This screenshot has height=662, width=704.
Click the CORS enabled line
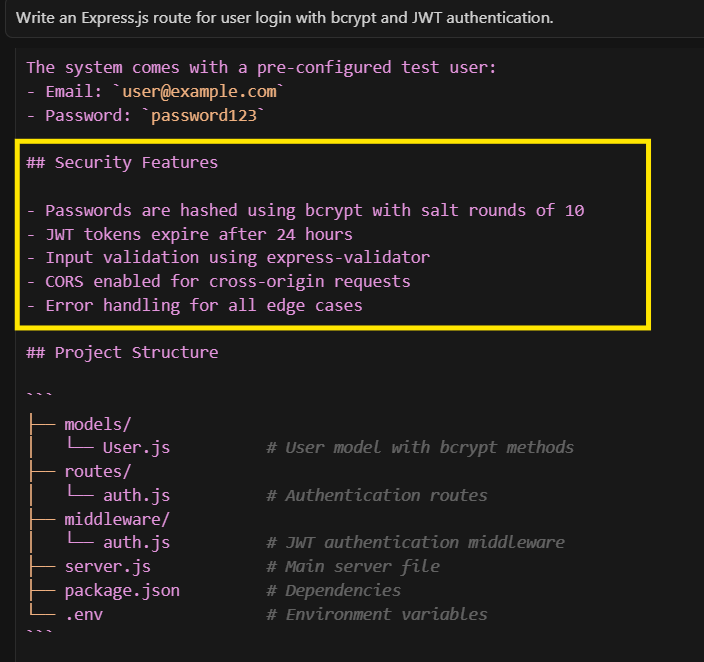click(x=218, y=281)
